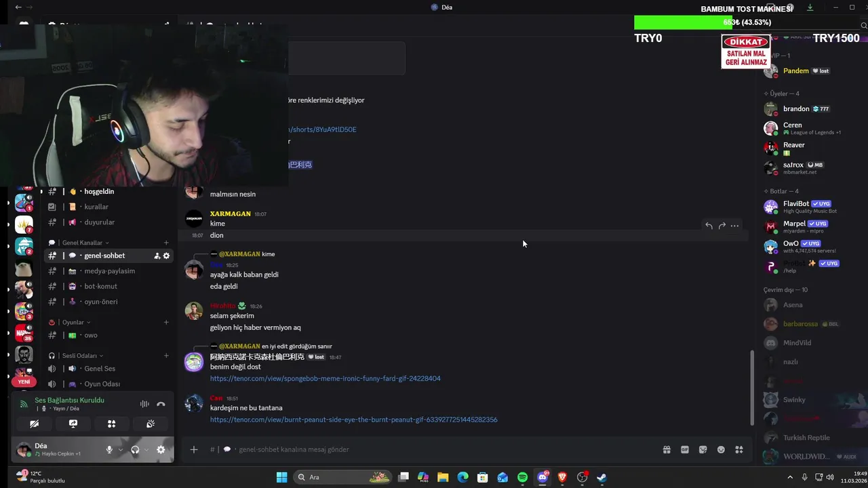Screen dimensions: 868x488
Task: Open the GIF picker
Action: point(685,449)
